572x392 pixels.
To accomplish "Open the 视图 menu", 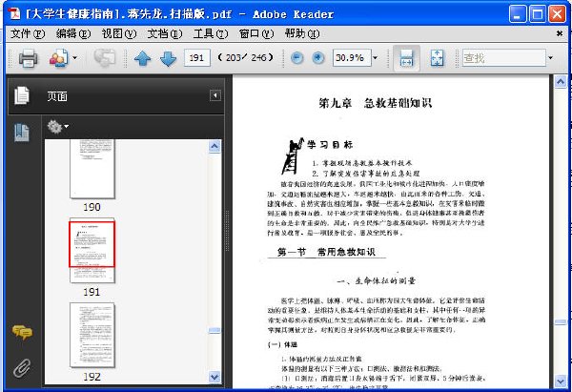I will (119, 33).
